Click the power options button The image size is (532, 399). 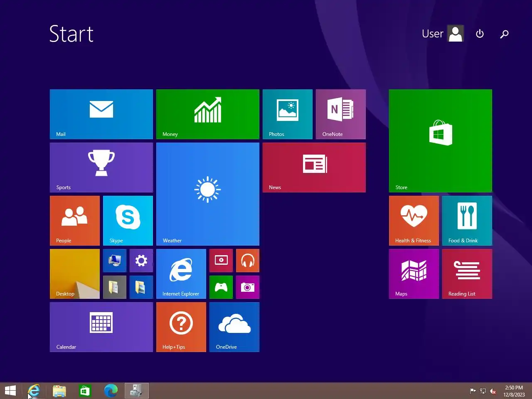point(480,34)
